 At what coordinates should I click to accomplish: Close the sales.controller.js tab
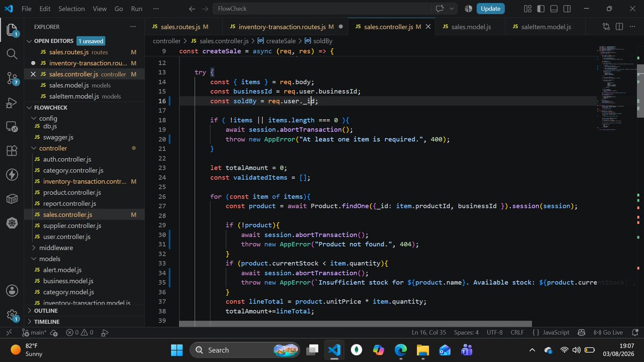pyautogui.click(x=429, y=26)
